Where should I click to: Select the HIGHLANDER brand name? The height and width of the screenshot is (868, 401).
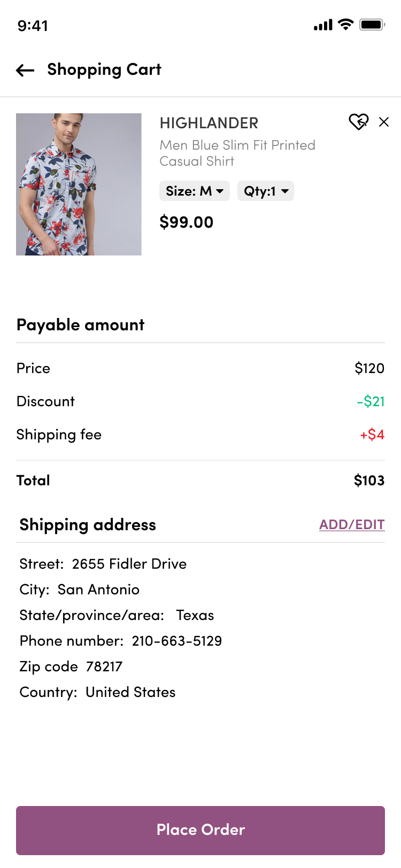209,123
